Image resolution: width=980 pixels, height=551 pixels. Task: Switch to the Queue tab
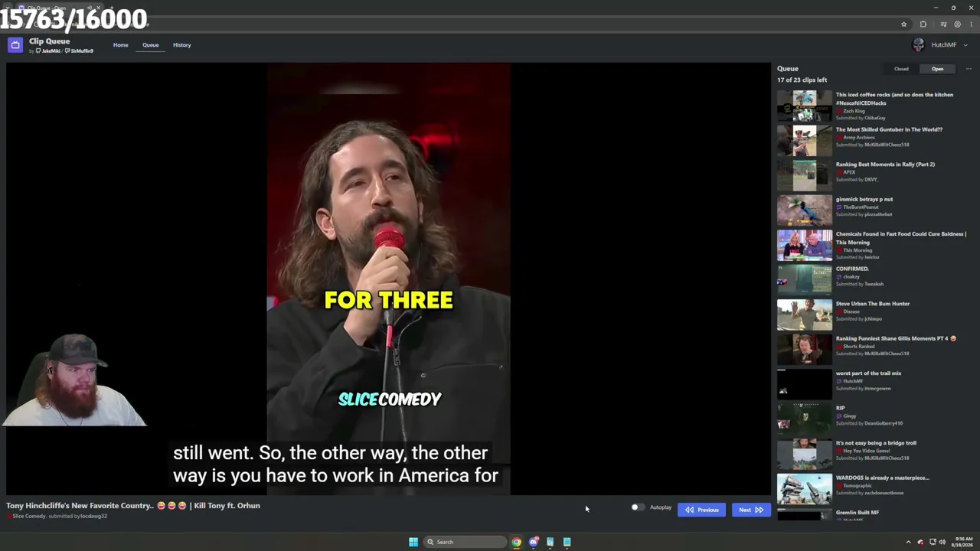coord(150,45)
